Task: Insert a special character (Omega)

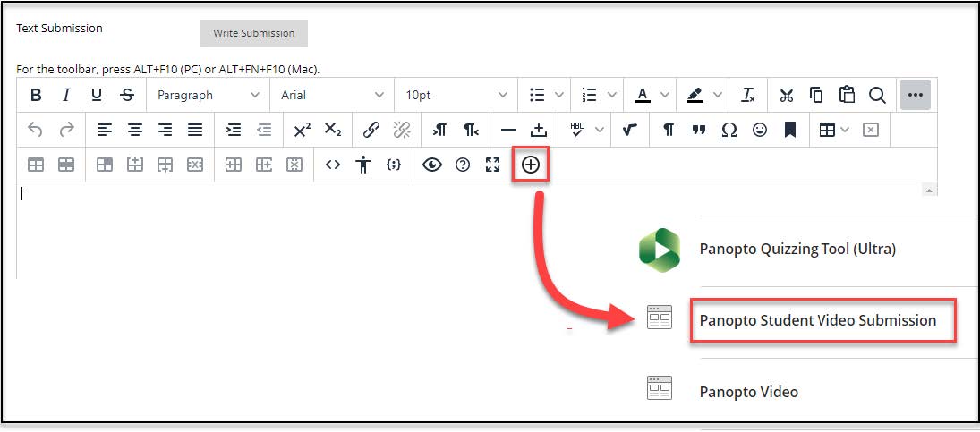Action: [729, 130]
